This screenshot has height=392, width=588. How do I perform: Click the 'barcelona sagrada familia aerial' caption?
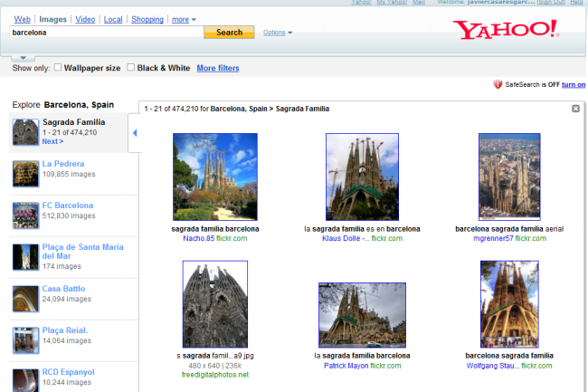pos(509,229)
